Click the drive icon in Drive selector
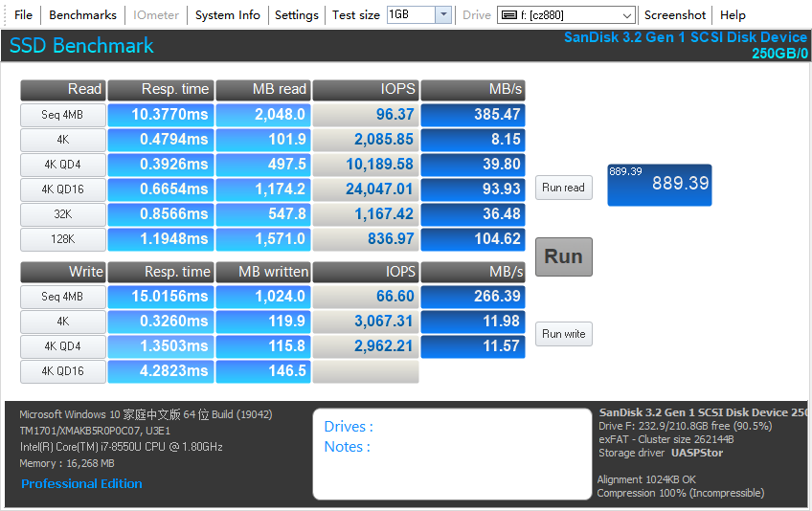The width and height of the screenshot is (812, 511). 509,15
